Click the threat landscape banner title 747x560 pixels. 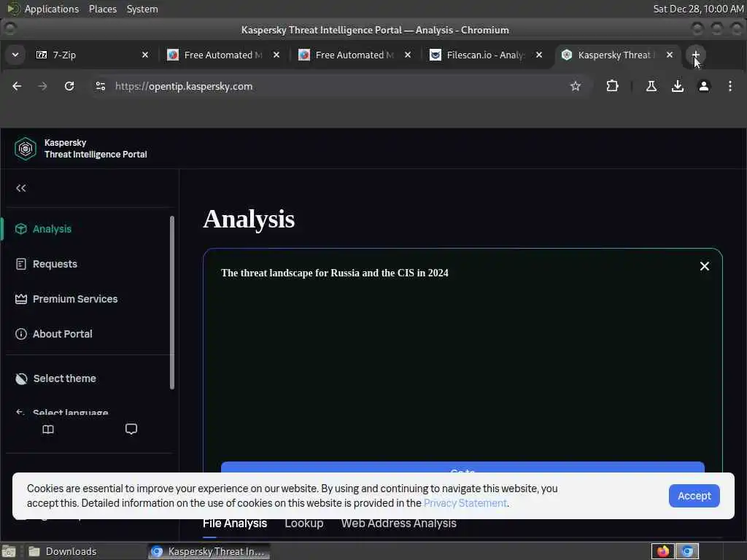[334, 273]
